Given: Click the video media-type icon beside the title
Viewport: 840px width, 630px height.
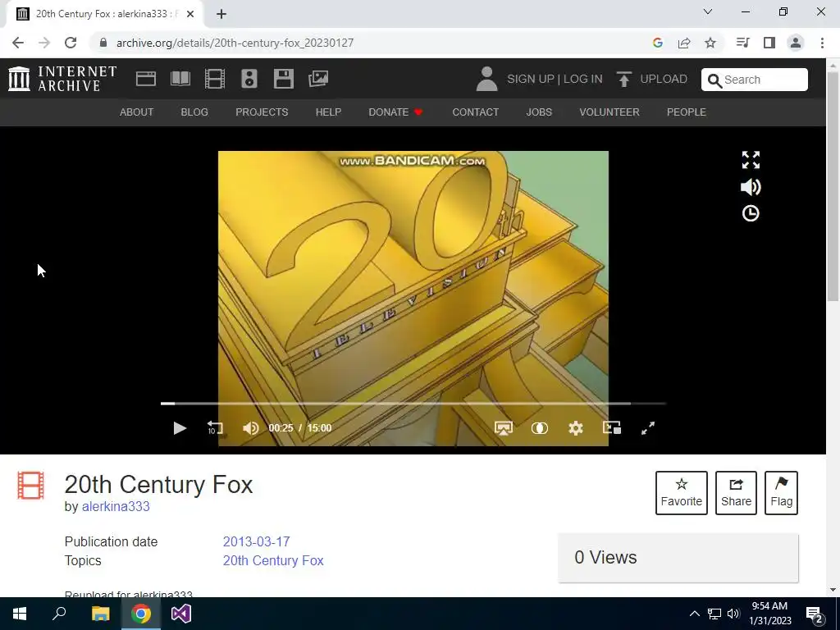Looking at the screenshot, I should pos(30,486).
